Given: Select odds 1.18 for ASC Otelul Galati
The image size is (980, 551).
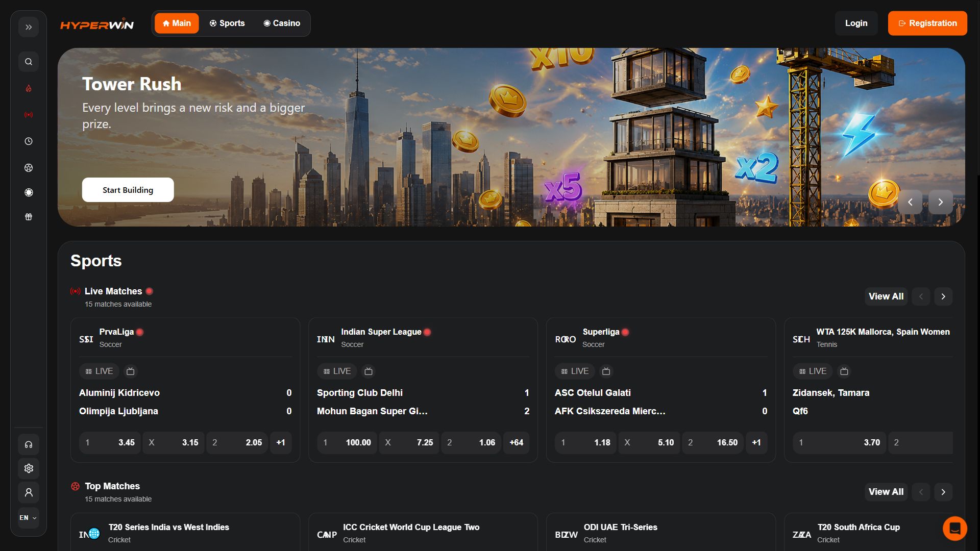Looking at the screenshot, I should coord(585,442).
